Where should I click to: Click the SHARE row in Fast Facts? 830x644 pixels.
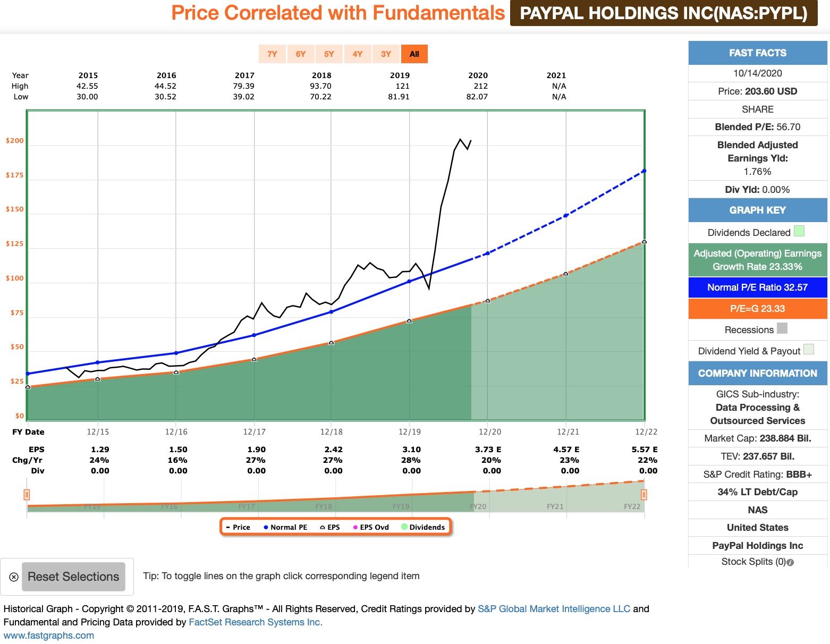click(x=758, y=109)
